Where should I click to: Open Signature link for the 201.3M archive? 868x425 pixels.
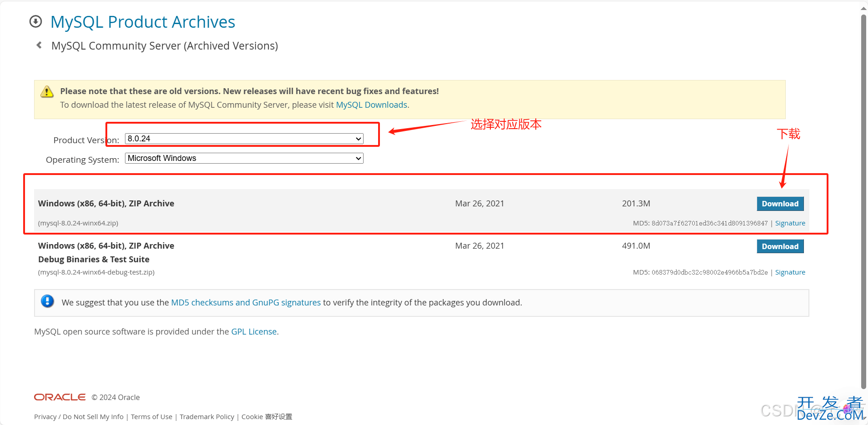[x=790, y=223]
